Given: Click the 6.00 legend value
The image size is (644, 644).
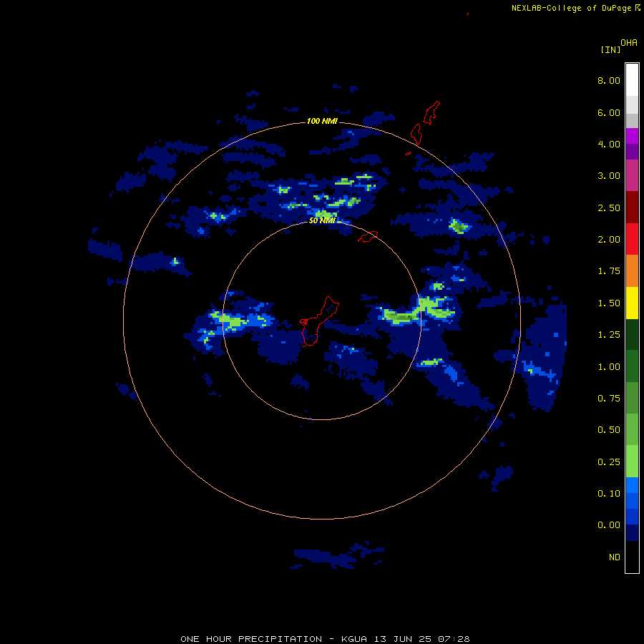Looking at the screenshot, I should coord(609,112).
